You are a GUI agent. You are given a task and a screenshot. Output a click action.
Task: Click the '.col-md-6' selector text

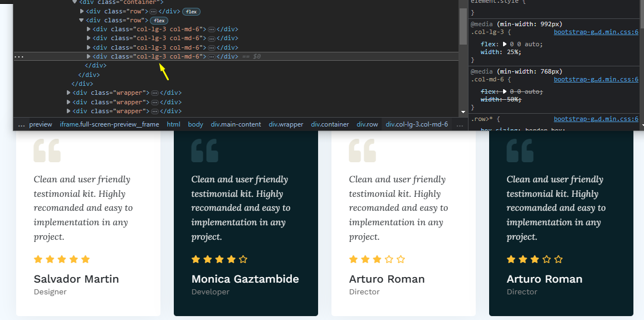tap(487, 79)
